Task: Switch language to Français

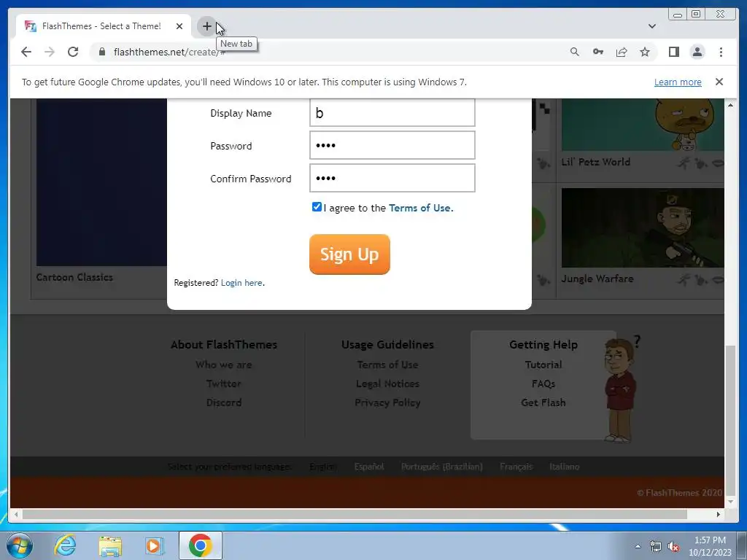Action: (516, 467)
